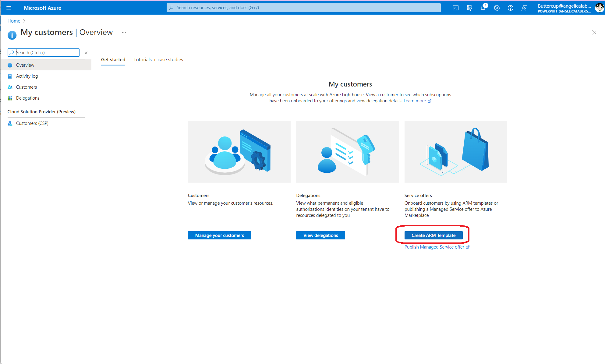The image size is (605, 364).
Task: Click Manage your customers button
Action: point(219,235)
